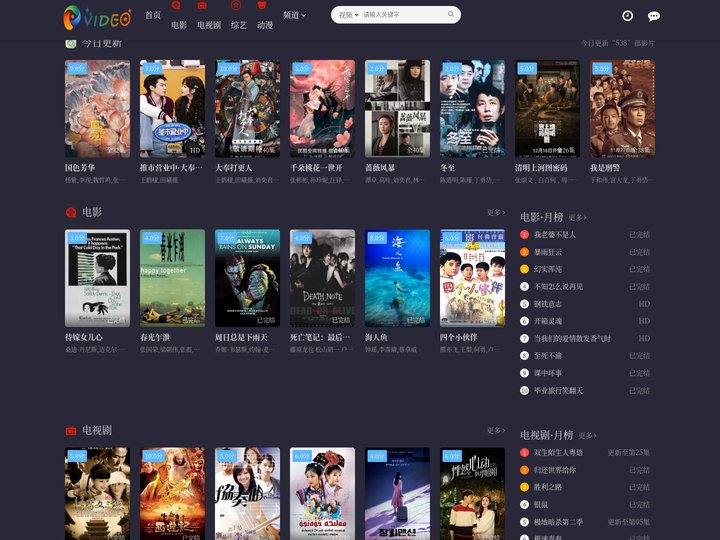Click 更多 in the 电影 section header

[496, 212]
